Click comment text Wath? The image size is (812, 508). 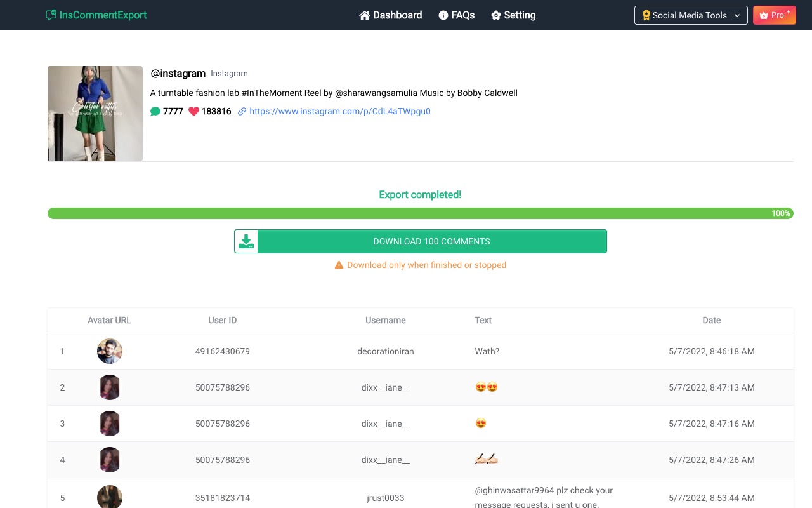tap(487, 351)
